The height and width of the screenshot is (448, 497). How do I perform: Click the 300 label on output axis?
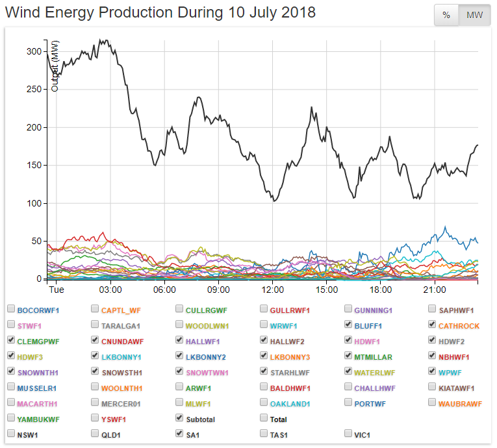point(34,51)
